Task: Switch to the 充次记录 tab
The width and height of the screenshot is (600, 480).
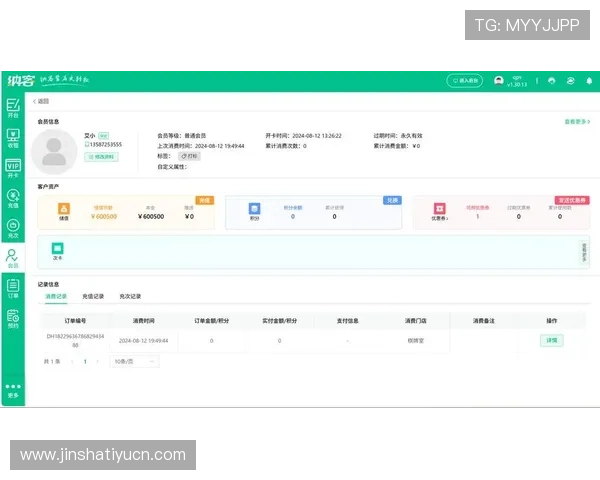Action: (130, 296)
